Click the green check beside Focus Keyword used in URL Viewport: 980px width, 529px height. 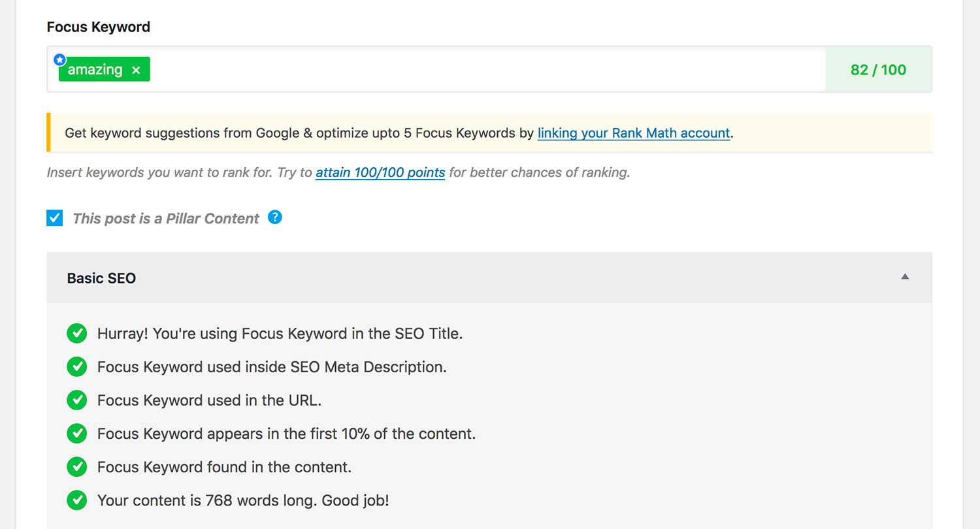pos(77,400)
